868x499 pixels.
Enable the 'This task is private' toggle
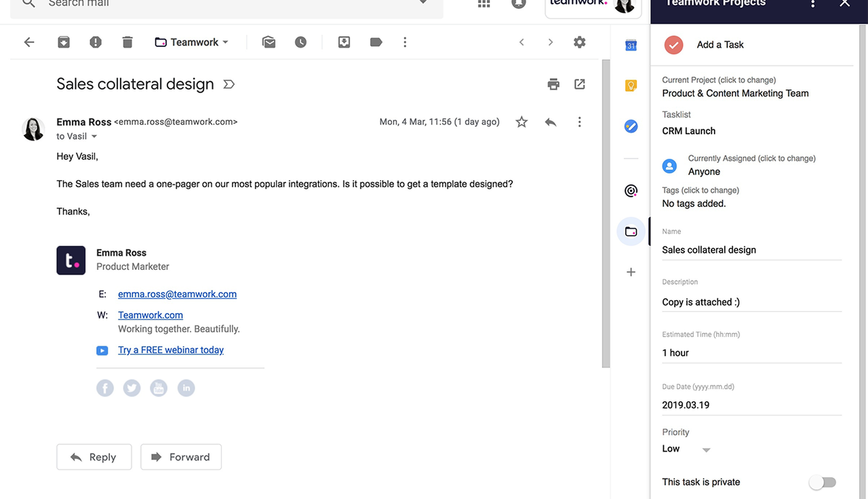[822, 482]
